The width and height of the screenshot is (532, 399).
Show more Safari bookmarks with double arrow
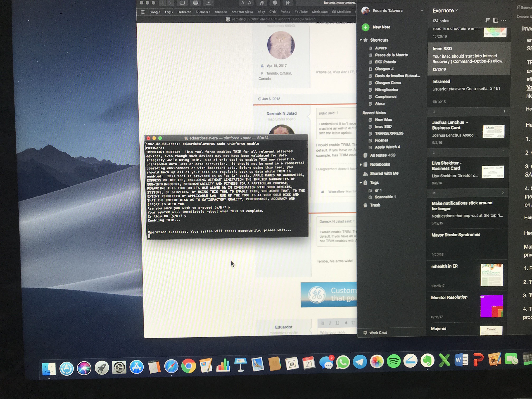288,3
